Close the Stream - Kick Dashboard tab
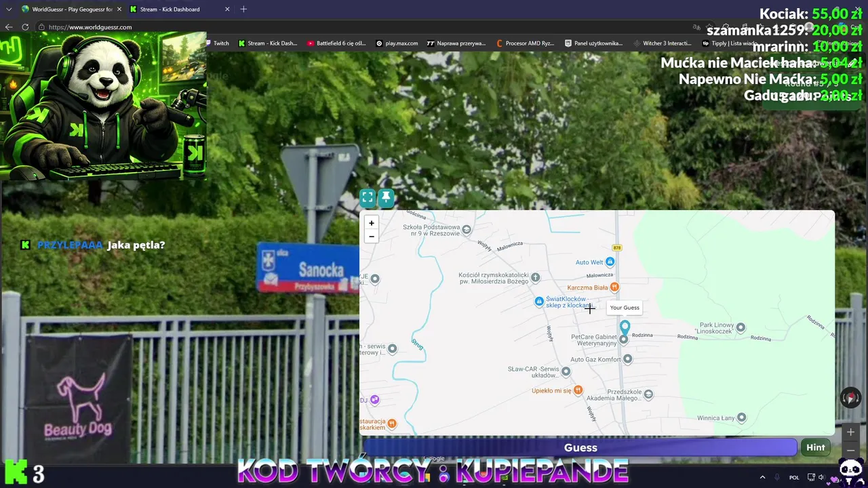 (x=227, y=9)
